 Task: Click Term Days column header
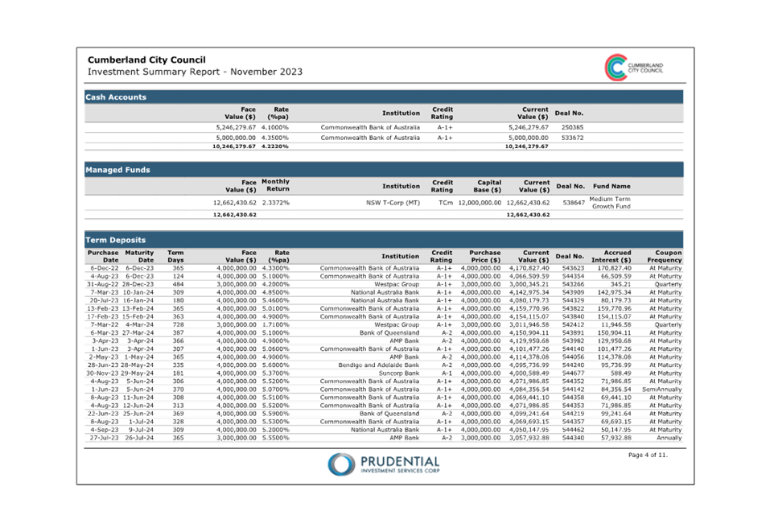click(175, 256)
